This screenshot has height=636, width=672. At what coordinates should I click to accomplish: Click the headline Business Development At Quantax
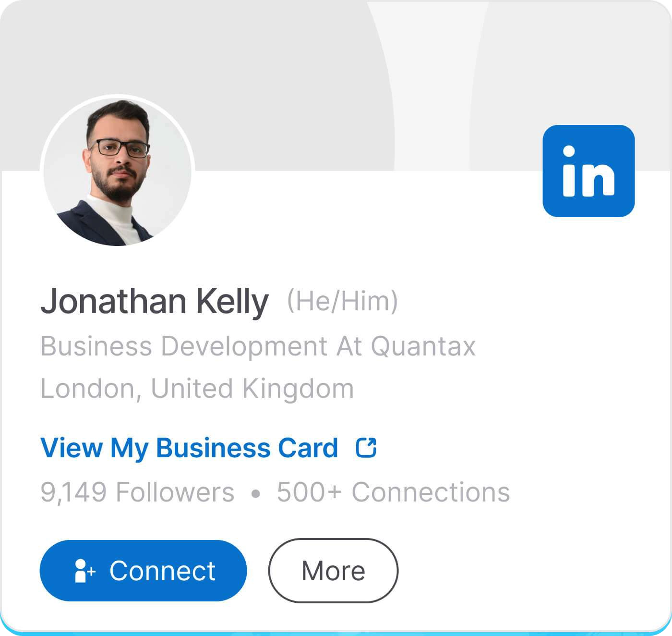(258, 347)
